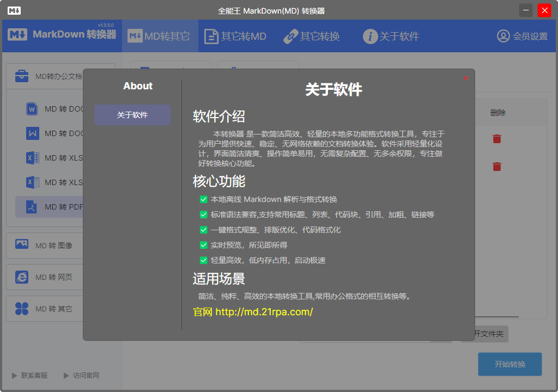The height and width of the screenshot is (392, 558).
Task: Open the 其它转换 tab
Action: click(312, 36)
